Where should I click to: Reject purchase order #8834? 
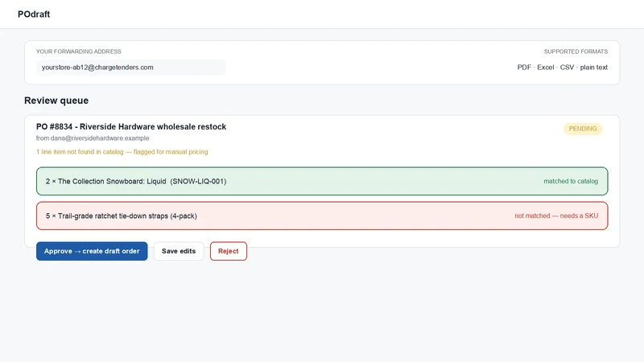(x=229, y=251)
